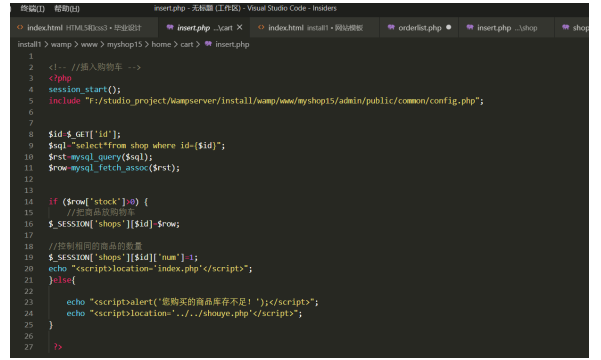Close the insert.php cart tab

coord(240,27)
